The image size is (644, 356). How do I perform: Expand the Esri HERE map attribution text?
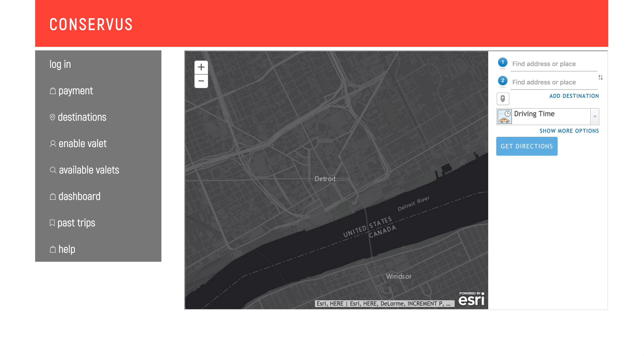point(384,304)
